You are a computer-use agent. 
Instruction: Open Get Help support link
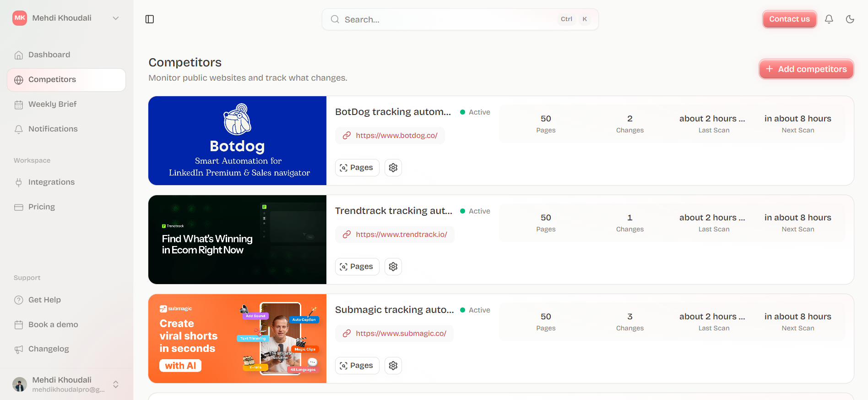point(66,300)
